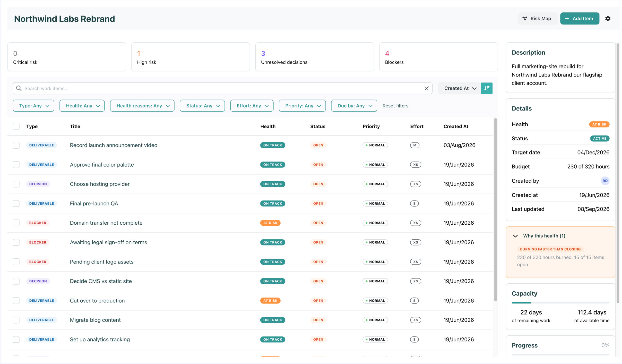Screen dimensions: 622x364
Task: Focus the Search work items field
Action: tap(222, 88)
